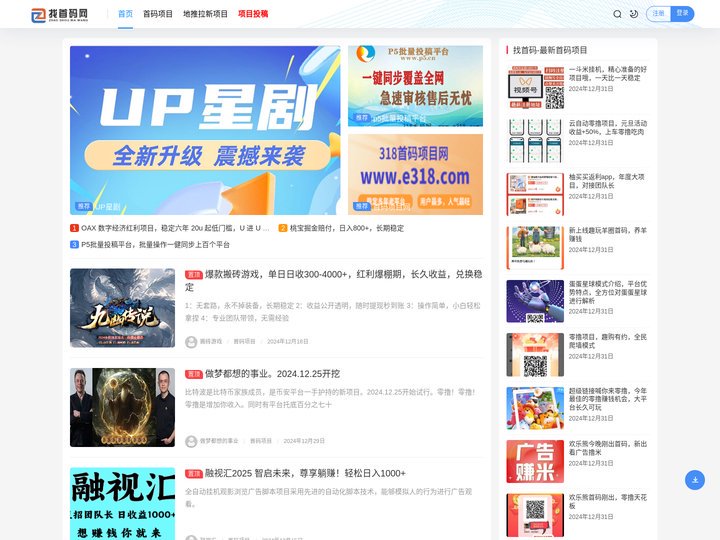Click 首码项目 category under 爆款搬砖游戏

(x=244, y=342)
